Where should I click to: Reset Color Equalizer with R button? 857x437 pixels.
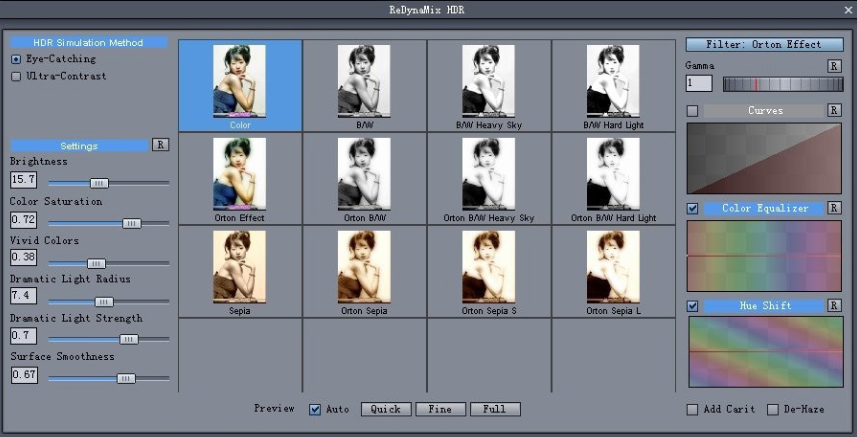click(833, 208)
